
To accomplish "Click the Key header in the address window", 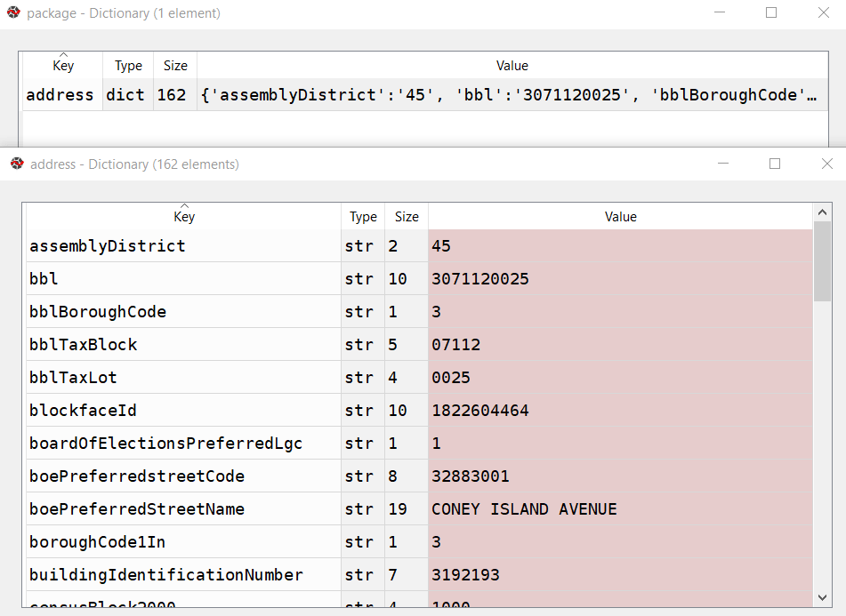I will point(183,216).
